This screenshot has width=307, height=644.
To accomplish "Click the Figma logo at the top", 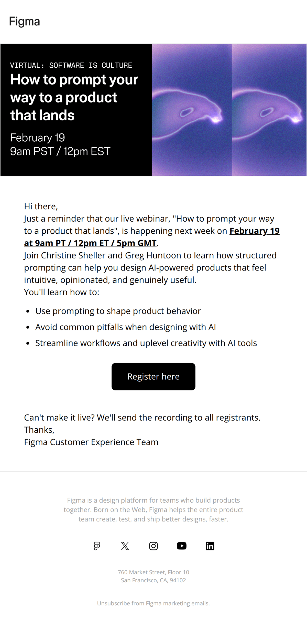I will [x=24, y=22].
